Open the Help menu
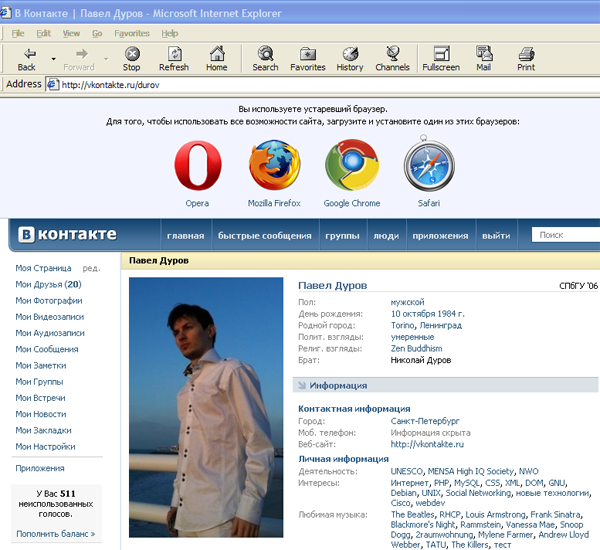Viewport: 600px width, 550px height. (170, 33)
